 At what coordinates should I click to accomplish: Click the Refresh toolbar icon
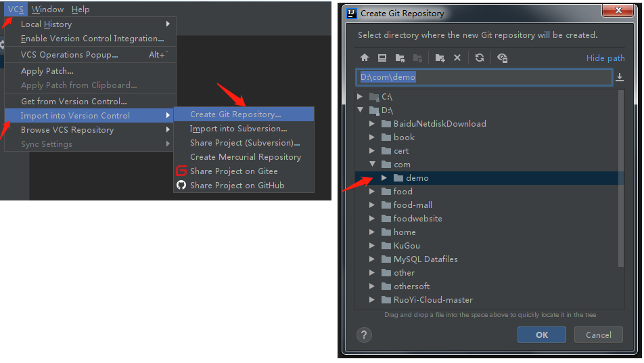coord(480,58)
